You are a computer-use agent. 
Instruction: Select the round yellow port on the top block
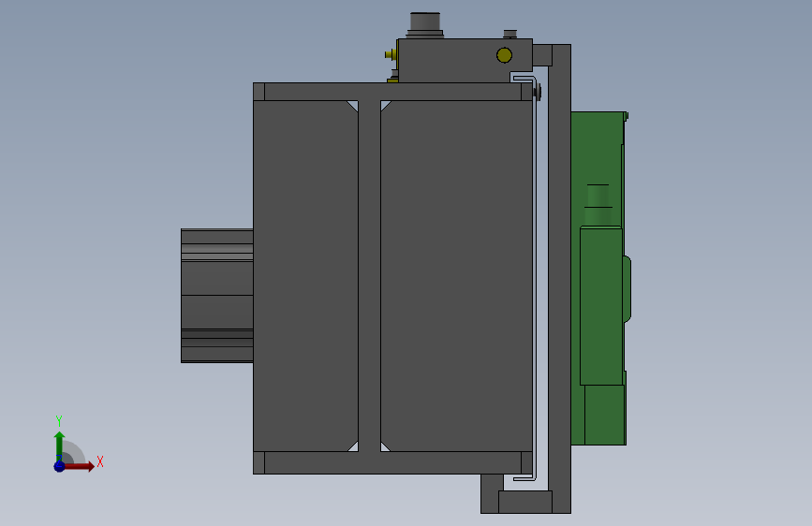click(504, 55)
